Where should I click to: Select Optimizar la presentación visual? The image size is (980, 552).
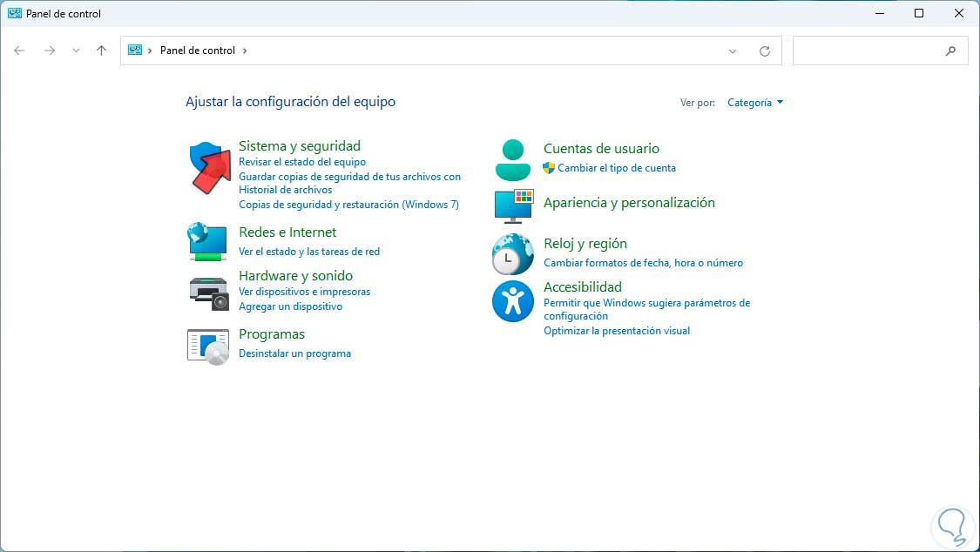pos(617,331)
